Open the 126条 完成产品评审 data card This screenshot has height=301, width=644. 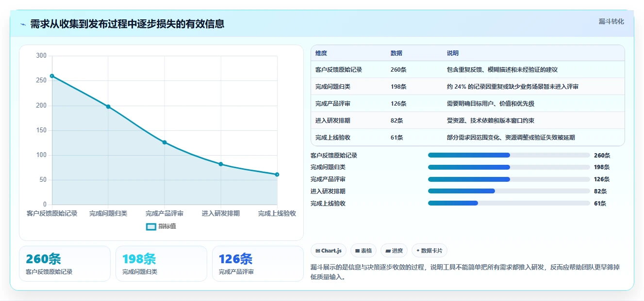258,264
